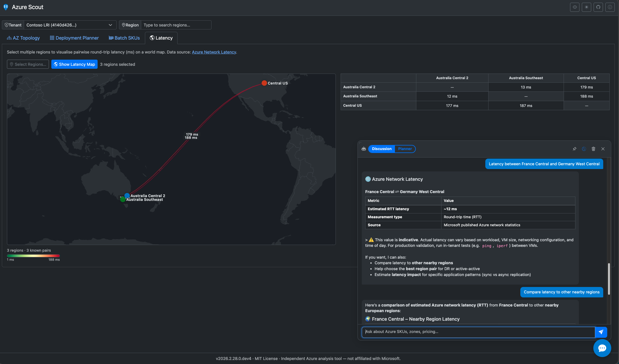Open the Azure Network Latency link
Screen dimensions: 619x364
[x=214, y=52]
